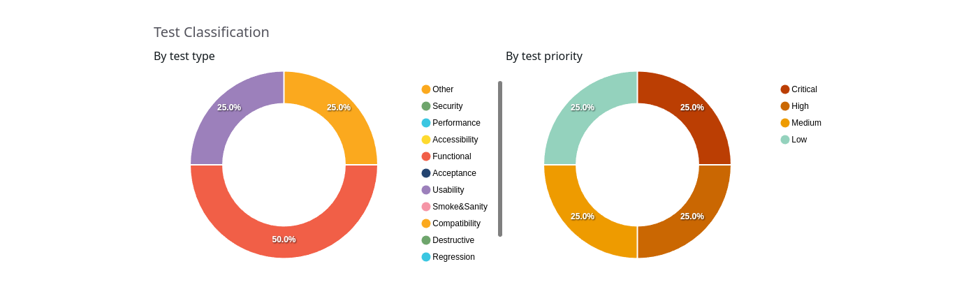Toggle Security in test type legend
Screen dimensions: 980x287
pos(447,106)
